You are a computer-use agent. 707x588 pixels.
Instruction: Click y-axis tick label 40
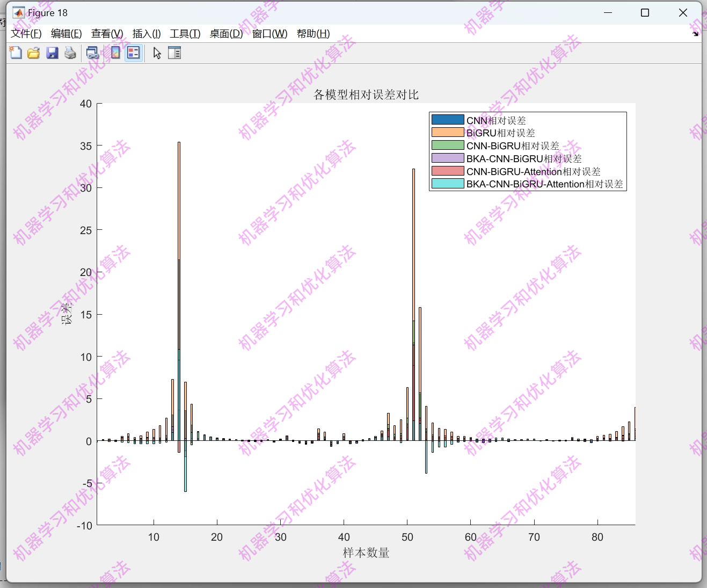point(86,104)
